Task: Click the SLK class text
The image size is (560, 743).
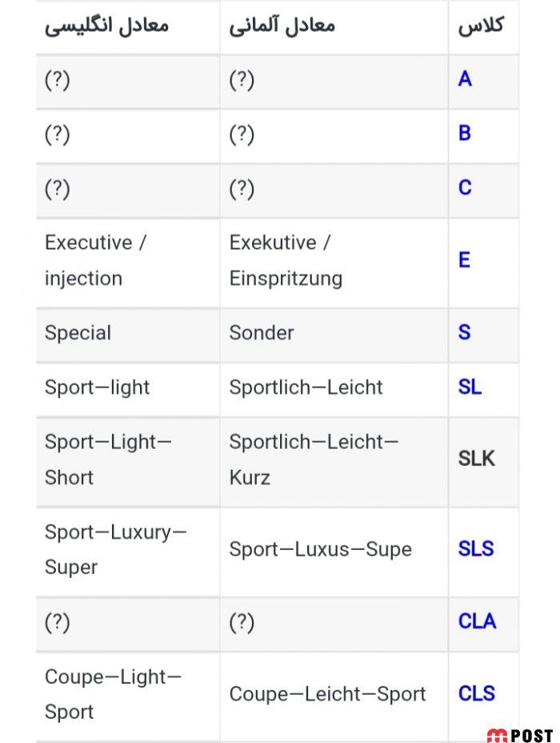Action: (477, 459)
